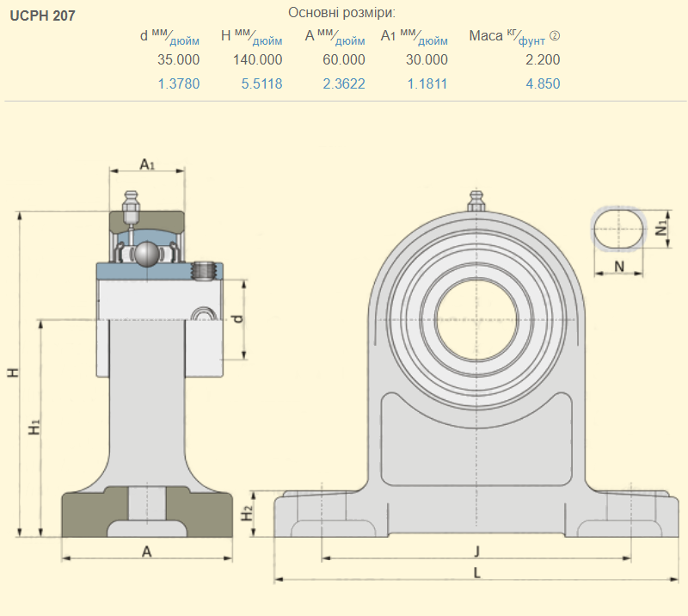
Task: Click the H2 base thickness dimension label
Action: (x=247, y=513)
